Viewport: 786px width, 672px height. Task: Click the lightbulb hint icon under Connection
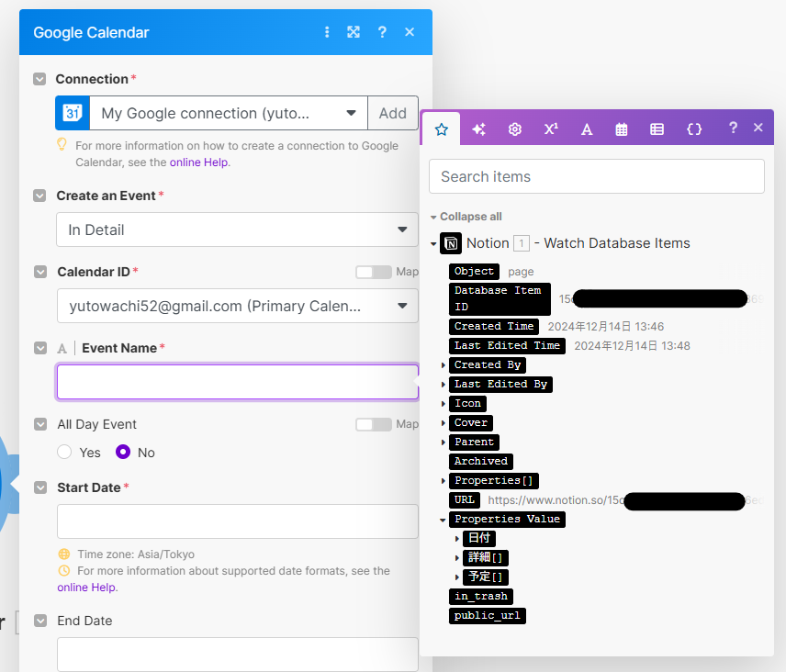62,145
